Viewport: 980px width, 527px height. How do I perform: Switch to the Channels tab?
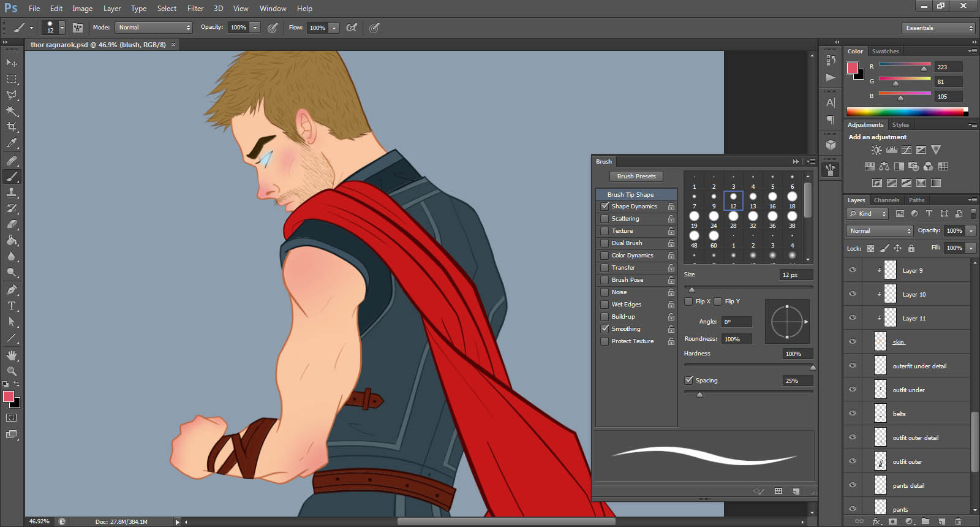click(x=886, y=200)
